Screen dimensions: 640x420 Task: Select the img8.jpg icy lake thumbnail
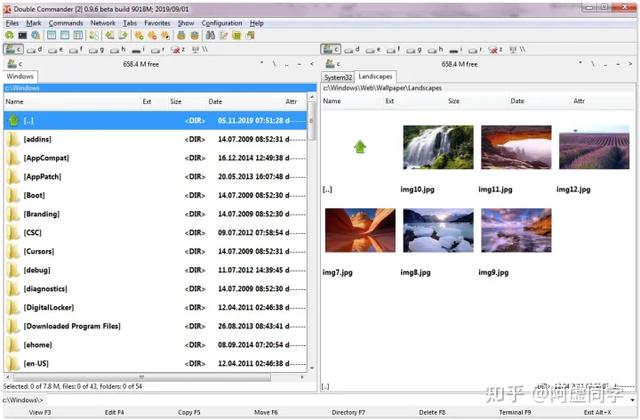pyautogui.click(x=438, y=230)
